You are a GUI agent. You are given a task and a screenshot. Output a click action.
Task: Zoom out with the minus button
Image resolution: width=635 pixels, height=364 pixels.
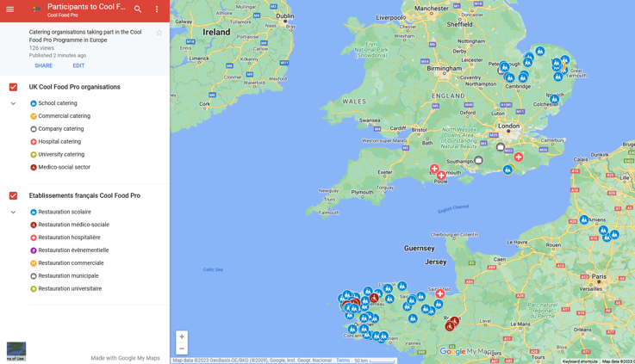click(182, 349)
